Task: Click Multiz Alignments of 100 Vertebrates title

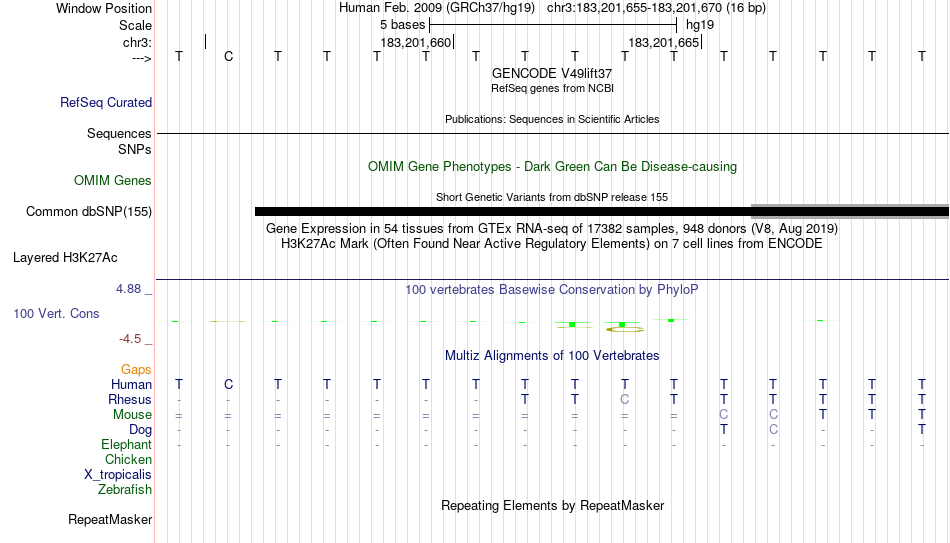Action: coord(552,356)
